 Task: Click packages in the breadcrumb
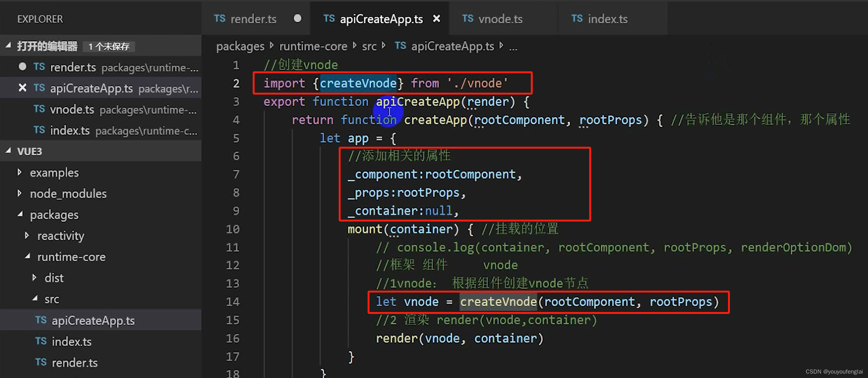click(x=240, y=46)
